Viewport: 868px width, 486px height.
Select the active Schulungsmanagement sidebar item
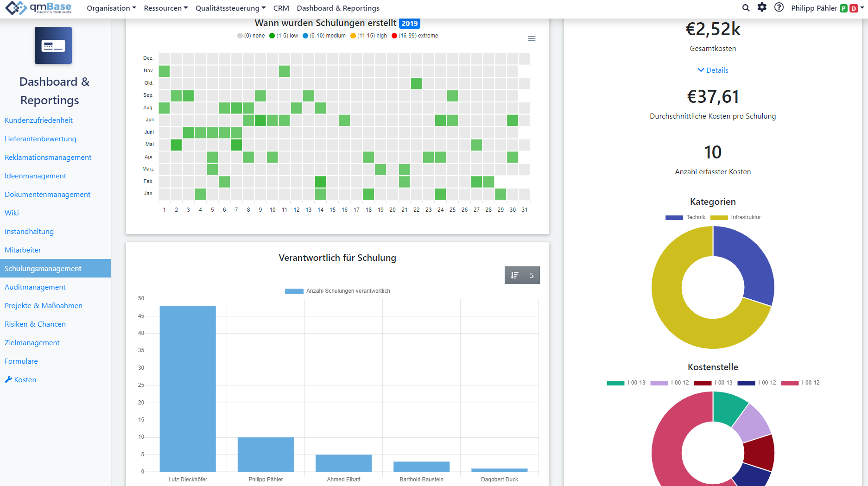(56, 268)
